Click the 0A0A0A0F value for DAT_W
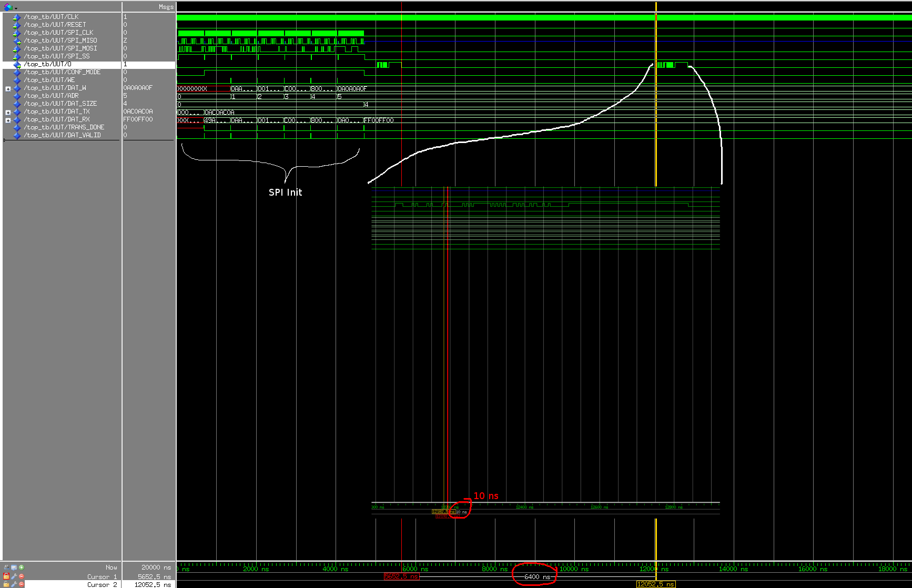Image resolution: width=912 pixels, height=588 pixels. coord(138,88)
